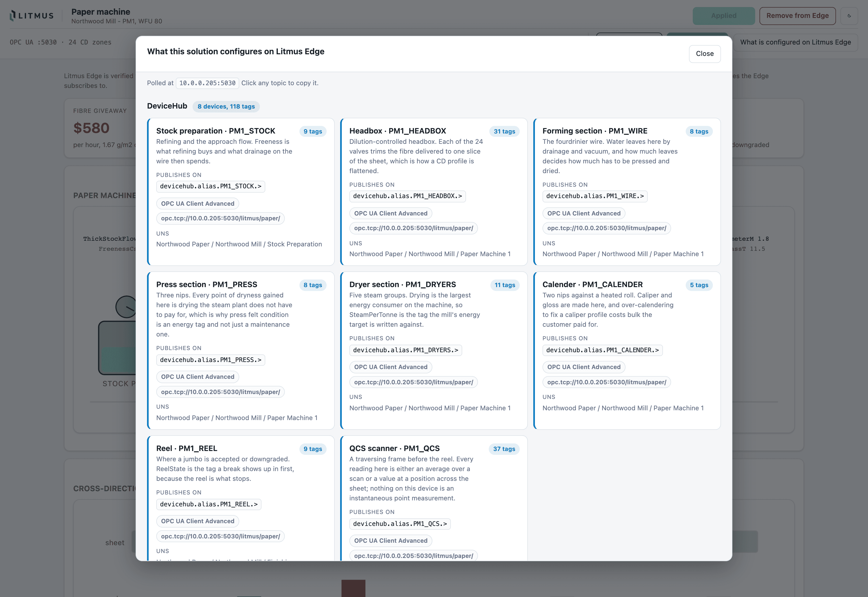Click OPC UA Client Advanced chip in Calender card

point(584,367)
